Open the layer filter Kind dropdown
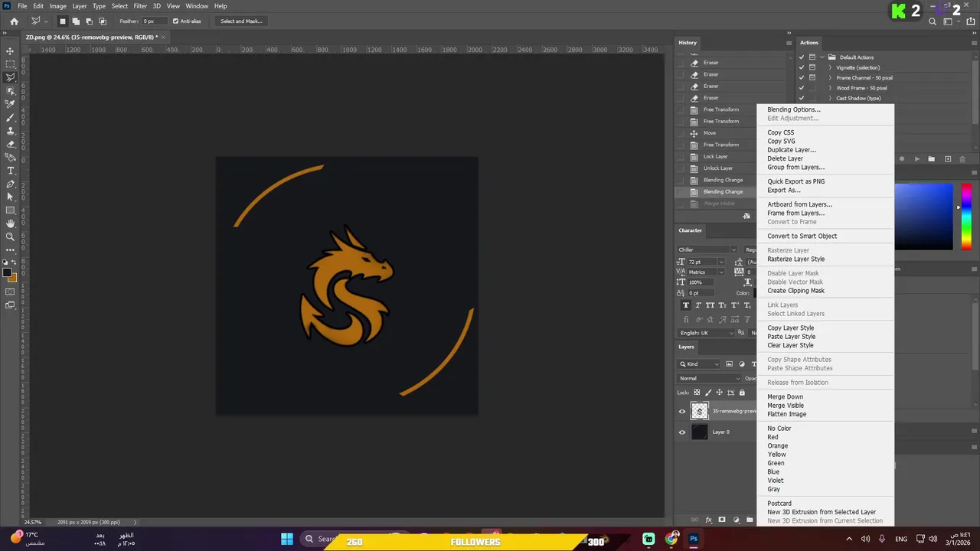Viewport: 980px width, 551px height. pos(699,364)
